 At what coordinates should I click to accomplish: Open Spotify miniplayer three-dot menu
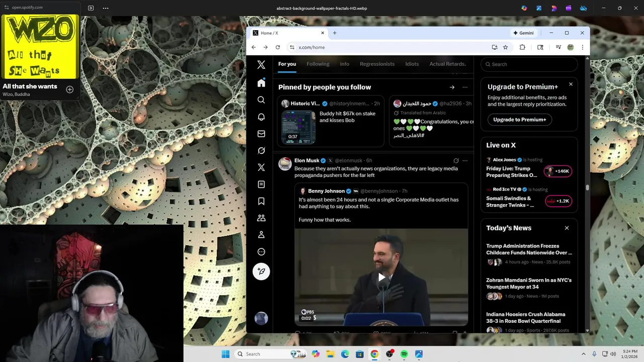[105, 8]
